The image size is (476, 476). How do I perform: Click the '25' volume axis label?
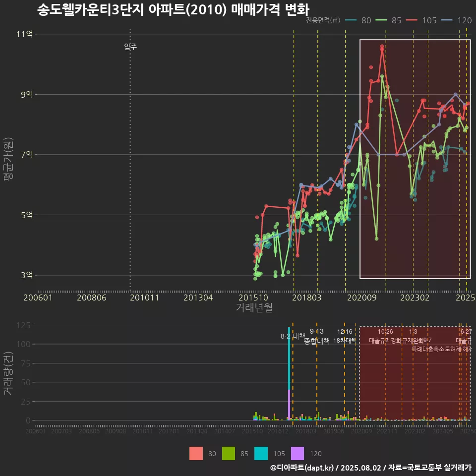click(26, 402)
